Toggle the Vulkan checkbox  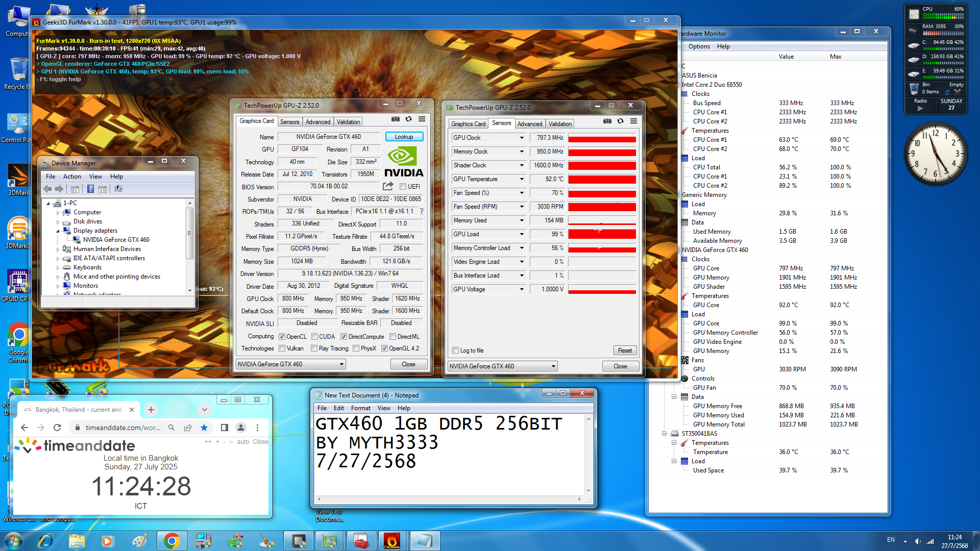click(x=282, y=348)
